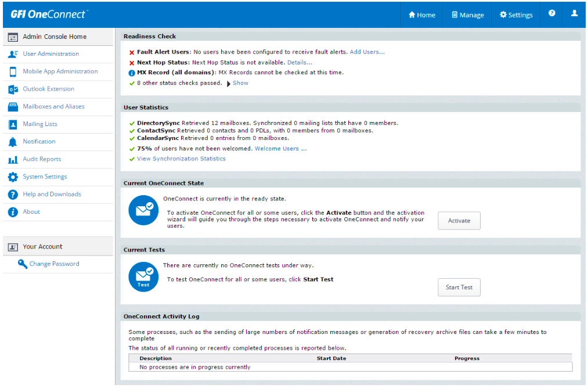Click the System Settings gear icon
The width and height of the screenshot is (588, 388).
tap(13, 177)
